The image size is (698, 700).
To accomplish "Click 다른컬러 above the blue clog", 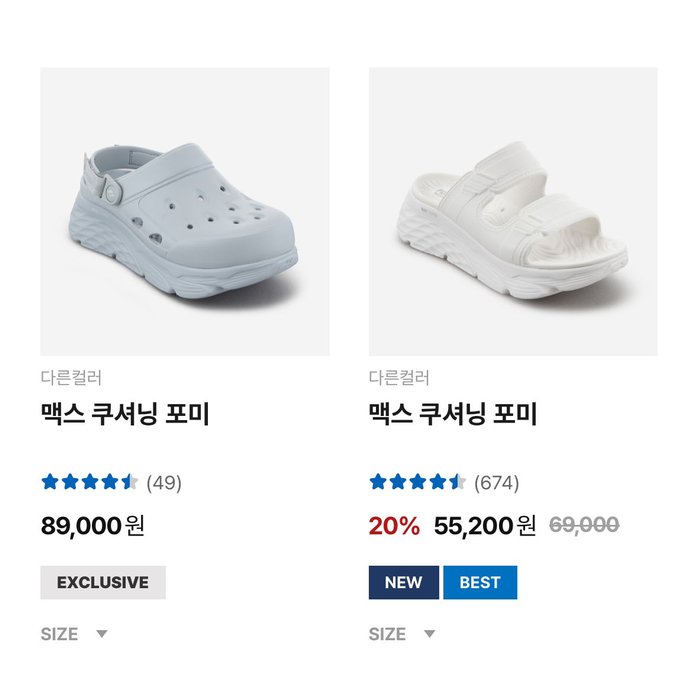I will coord(71,377).
